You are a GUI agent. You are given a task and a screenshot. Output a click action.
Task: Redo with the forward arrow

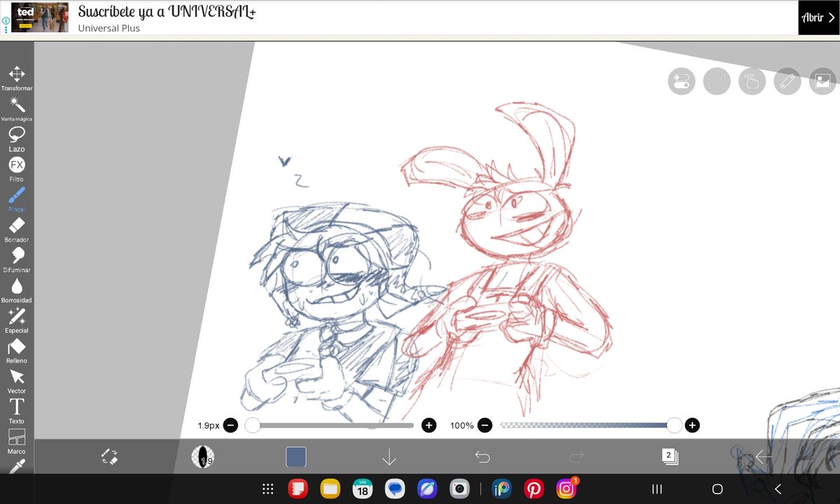click(576, 457)
